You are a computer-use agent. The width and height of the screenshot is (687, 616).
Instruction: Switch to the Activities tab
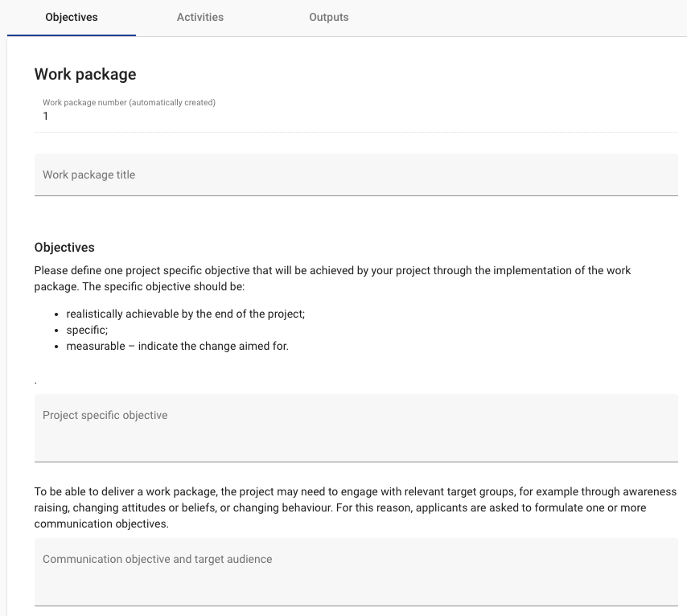(200, 17)
